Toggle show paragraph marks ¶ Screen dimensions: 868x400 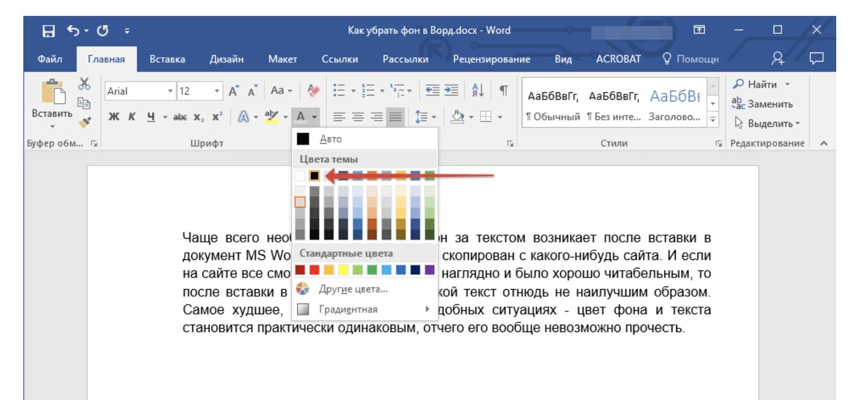503,91
